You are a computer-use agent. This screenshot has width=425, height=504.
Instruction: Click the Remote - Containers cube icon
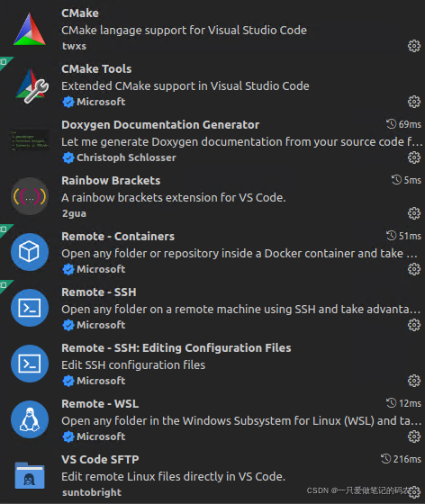[30, 252]
